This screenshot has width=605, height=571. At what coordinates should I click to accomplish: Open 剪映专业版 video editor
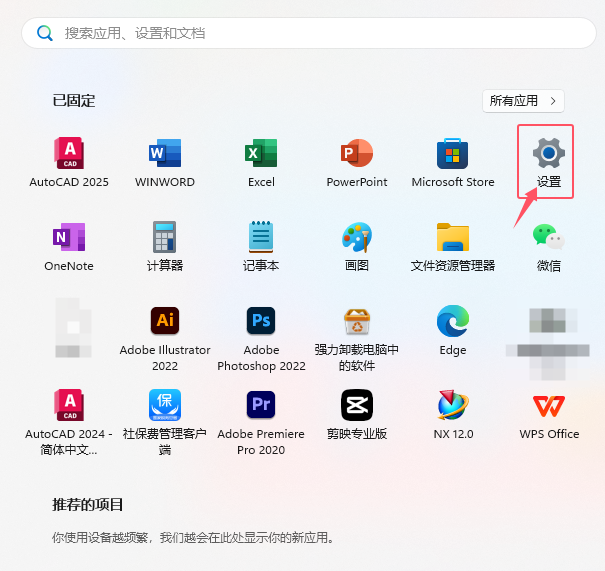[x=357, y=414]
